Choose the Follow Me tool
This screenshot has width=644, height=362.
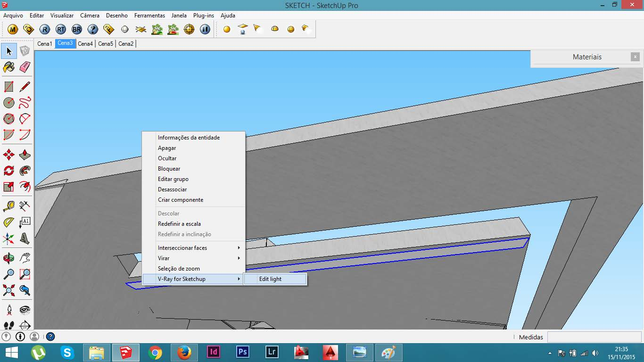coord(25,171)
